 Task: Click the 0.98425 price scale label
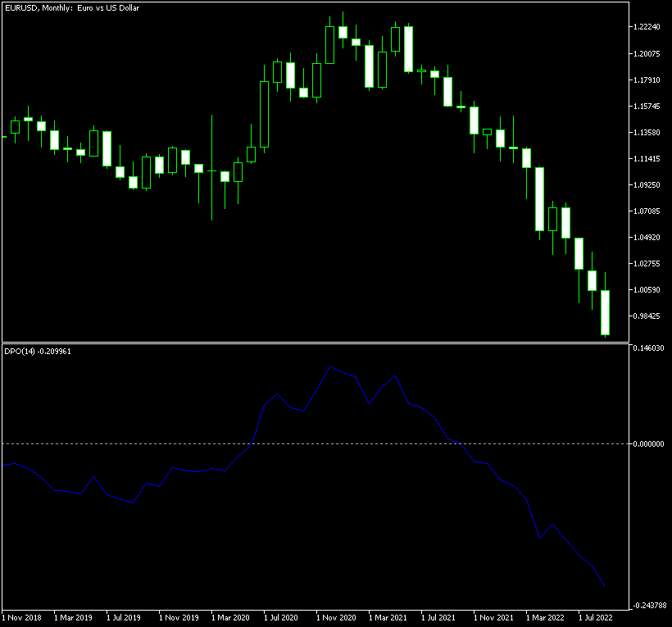pyautogui.click(x=647, y=316)
